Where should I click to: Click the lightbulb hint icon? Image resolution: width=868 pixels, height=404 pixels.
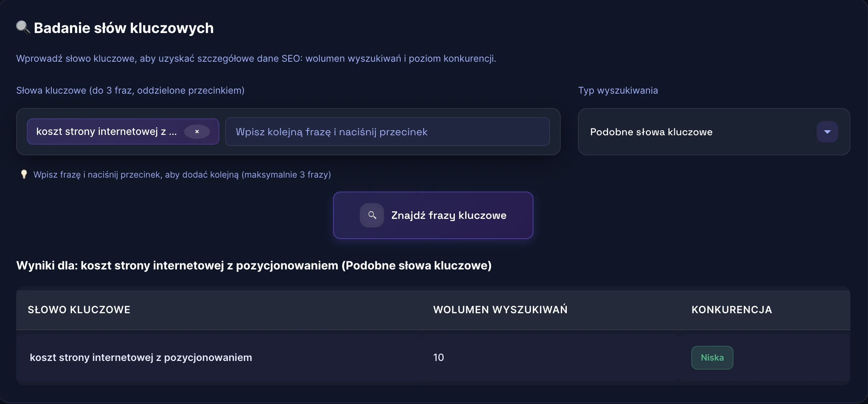[24, 174]
